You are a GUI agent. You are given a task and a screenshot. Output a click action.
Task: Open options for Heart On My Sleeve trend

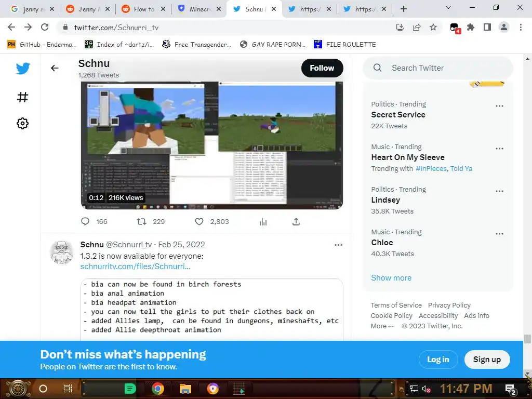click(499, 149)
